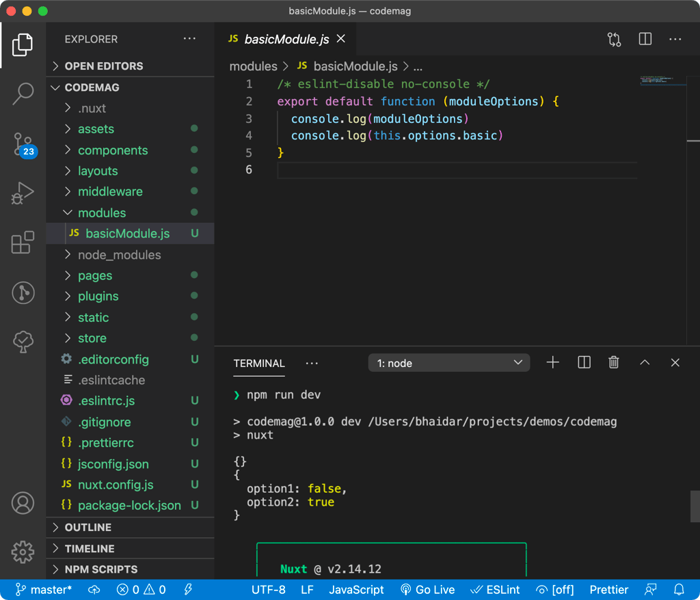Split the terminal panel
The height and width of the screenshot is (600, 700).
[584, 362]
